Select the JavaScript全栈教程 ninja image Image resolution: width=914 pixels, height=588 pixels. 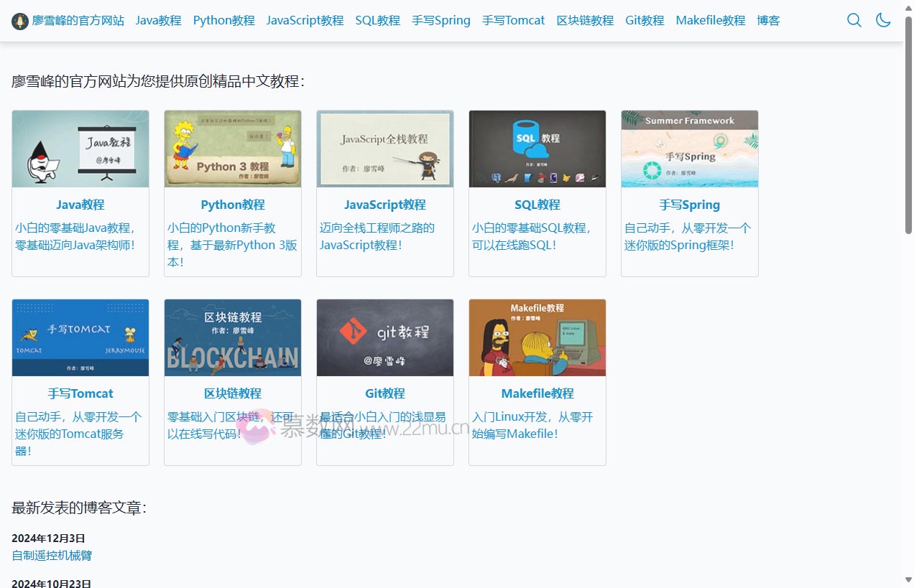(385, 149)
